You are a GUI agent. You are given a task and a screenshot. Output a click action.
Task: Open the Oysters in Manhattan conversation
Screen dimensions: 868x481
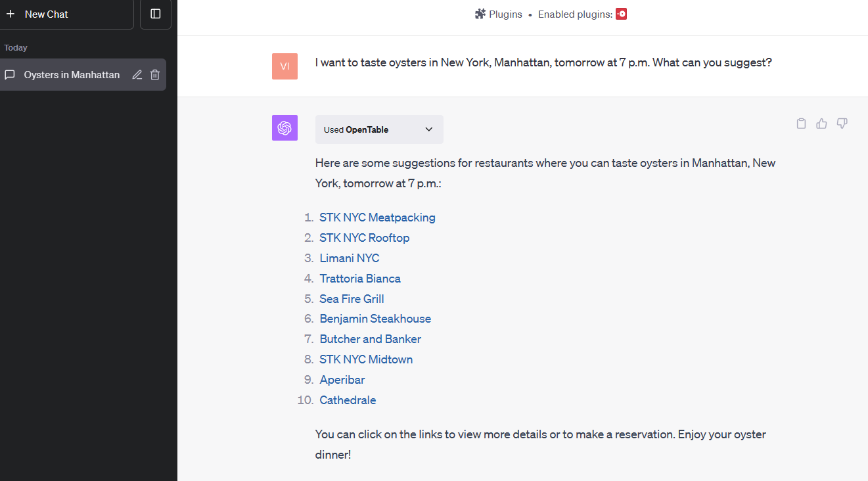[x=83, y=75]
